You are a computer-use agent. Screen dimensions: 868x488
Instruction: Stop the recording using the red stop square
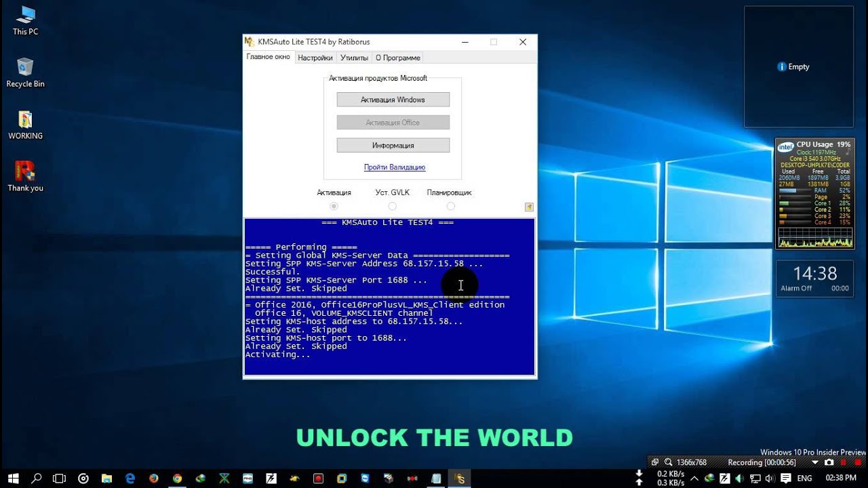857,462
